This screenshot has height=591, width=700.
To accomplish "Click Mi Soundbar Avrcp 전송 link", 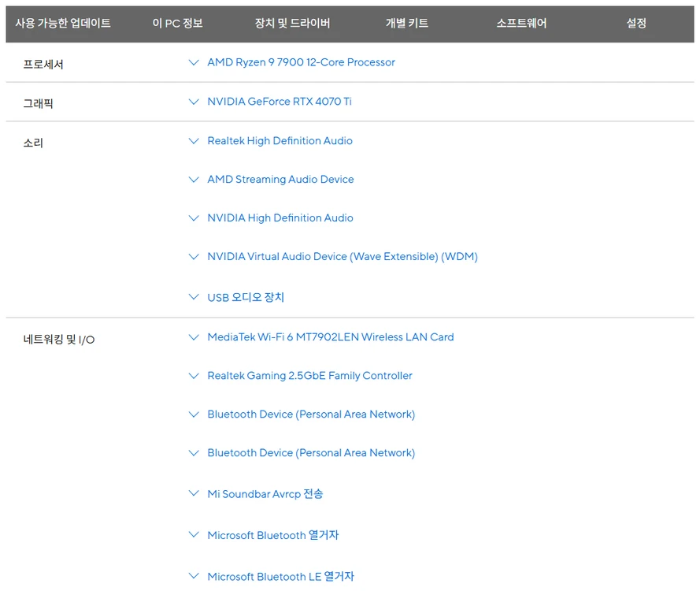I will [x=265, y=494].
